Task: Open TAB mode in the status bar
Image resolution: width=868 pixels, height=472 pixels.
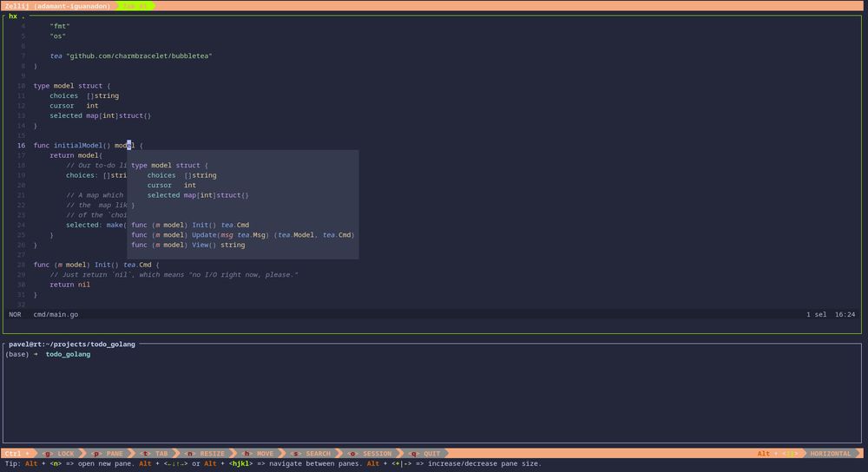Action: (x=155, y=453)
